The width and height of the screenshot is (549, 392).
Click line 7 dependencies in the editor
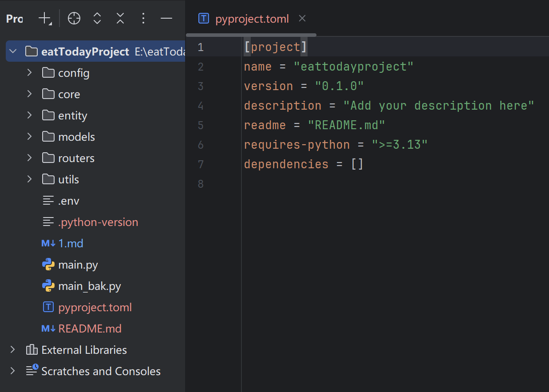pyautogui.click(x=286, y=164)
